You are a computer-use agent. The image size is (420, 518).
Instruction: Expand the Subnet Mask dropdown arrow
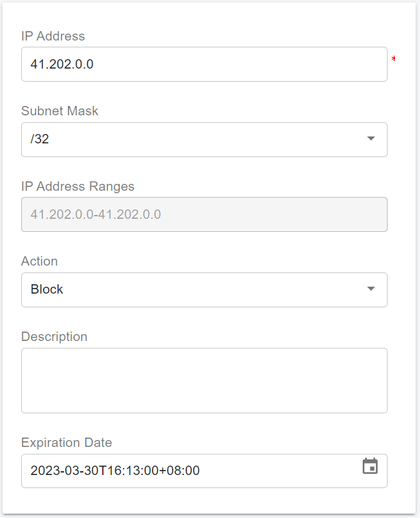coord(371,138)
